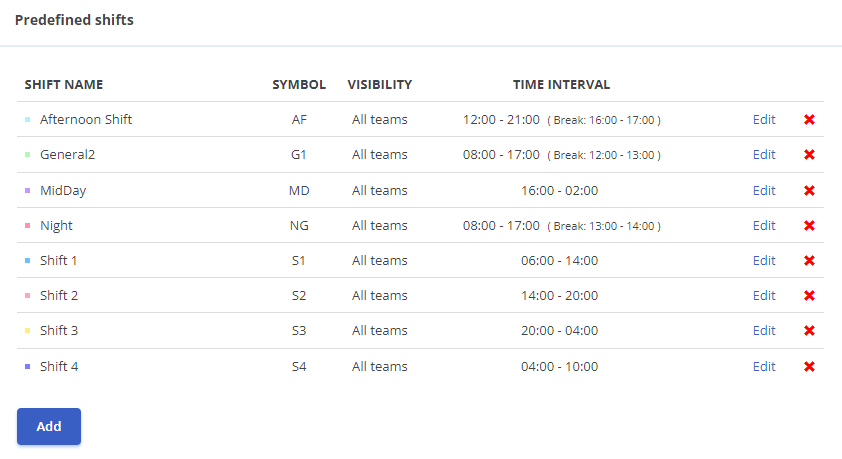Open Edit for General2 shift

[x=764, y=155]
